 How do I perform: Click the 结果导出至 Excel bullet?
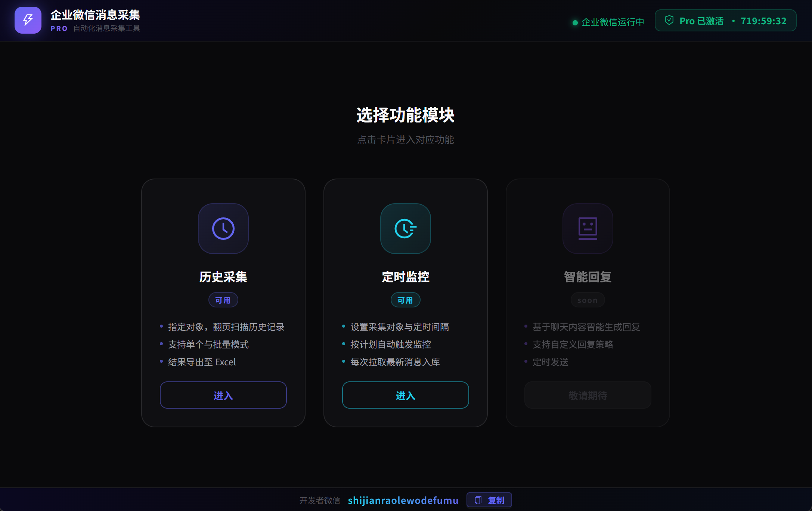click(x=202, y=362)
